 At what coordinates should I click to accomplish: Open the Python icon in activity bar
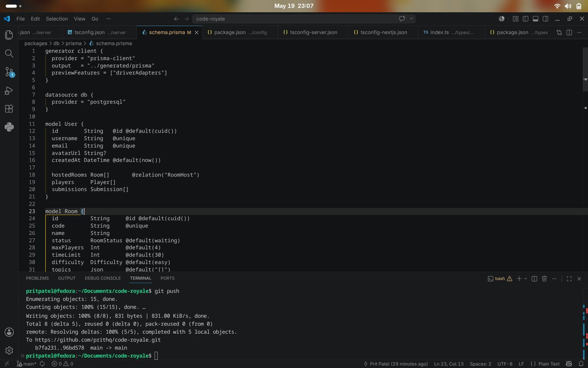coord(9,127)
